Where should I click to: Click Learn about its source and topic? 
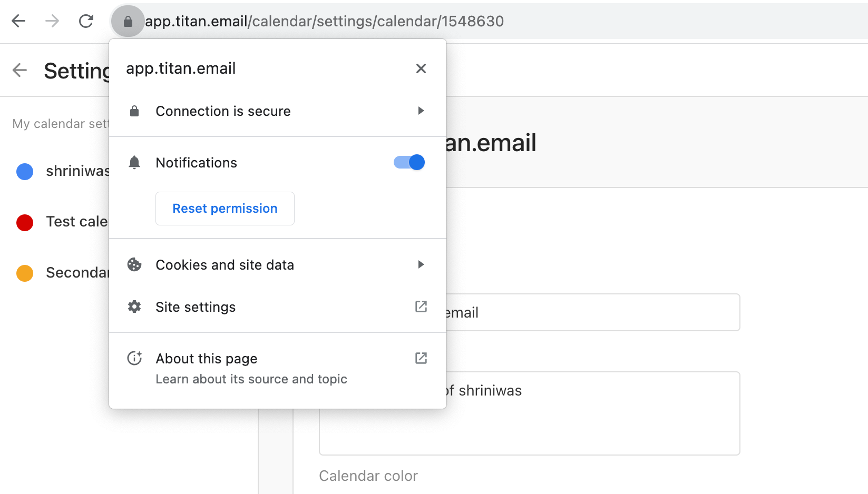coord(251,379)
